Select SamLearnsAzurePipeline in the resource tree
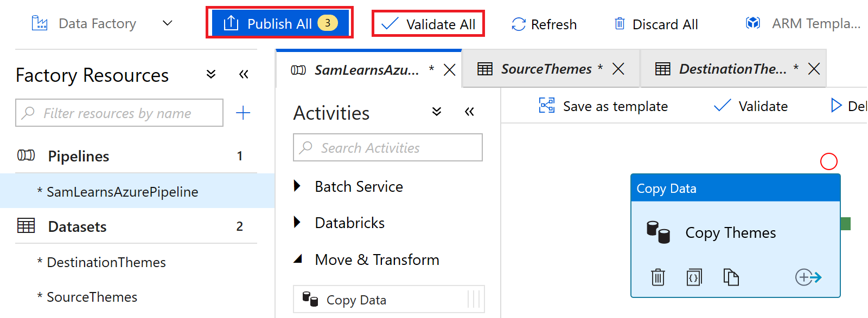The image size is (868, 318). point(122,192)
